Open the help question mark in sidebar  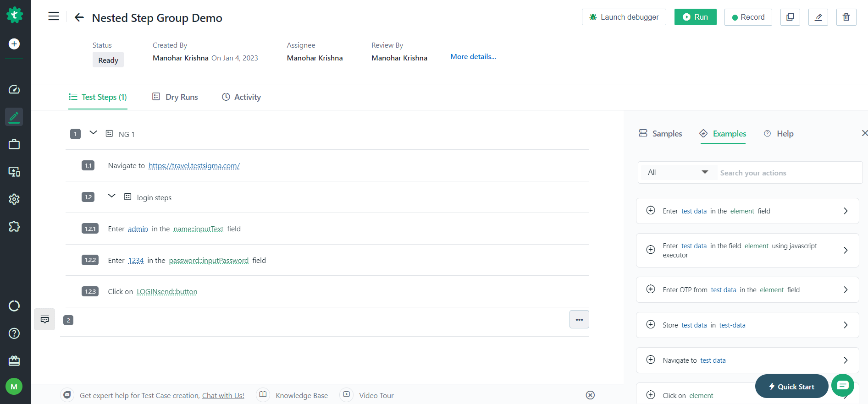point(14,333)
